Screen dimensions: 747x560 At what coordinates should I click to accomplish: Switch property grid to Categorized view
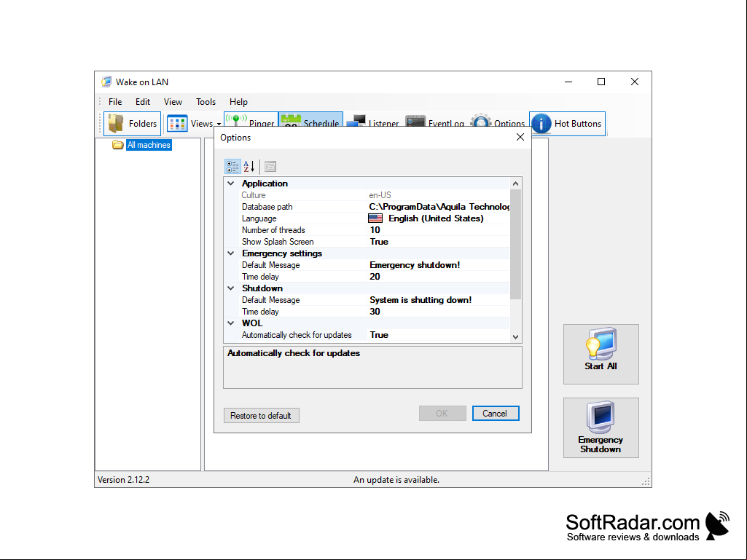(232, 166)
